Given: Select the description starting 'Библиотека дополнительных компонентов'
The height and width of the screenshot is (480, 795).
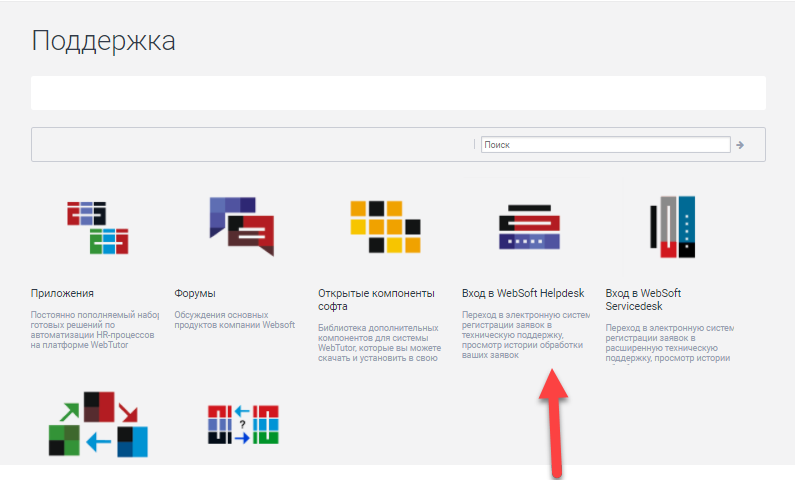Looking at the screenshot, I should [379, 343].
